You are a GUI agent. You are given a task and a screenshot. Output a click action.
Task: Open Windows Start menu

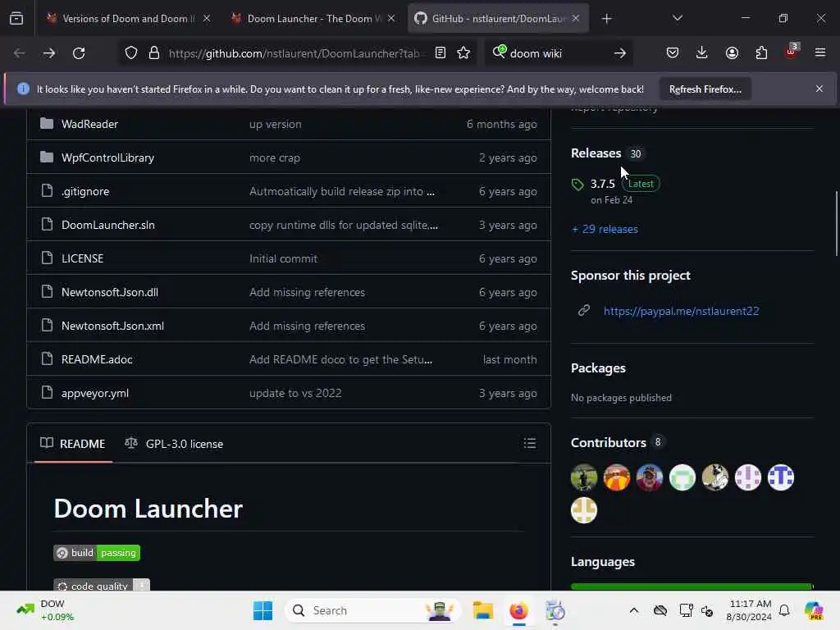click(x=262, y=610)
